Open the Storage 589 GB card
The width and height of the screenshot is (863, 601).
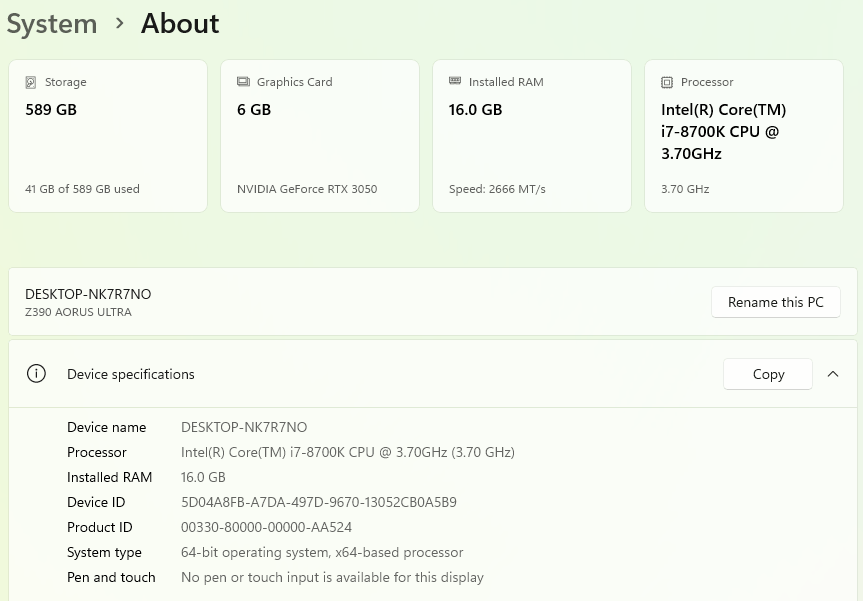click(108, 136)
